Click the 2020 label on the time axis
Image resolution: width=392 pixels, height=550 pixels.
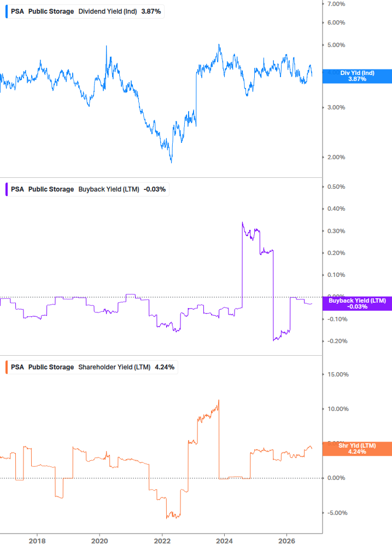(x=100, y=541)
